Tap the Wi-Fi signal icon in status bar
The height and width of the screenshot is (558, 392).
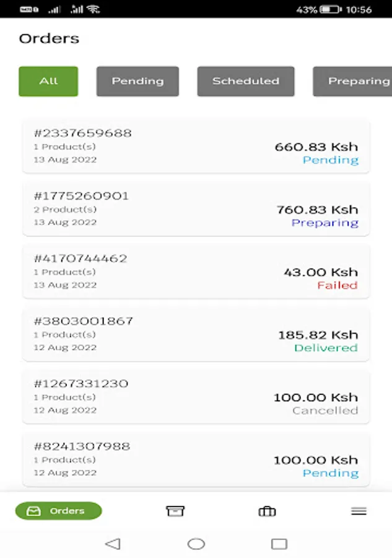pyautogui.click(x=94, y=9)
